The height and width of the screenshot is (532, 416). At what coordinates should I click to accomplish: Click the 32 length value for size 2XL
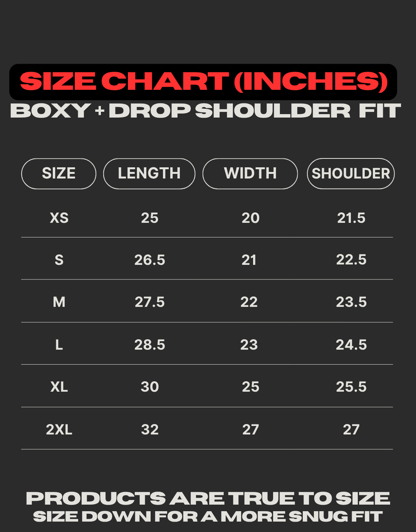(149, 429)
